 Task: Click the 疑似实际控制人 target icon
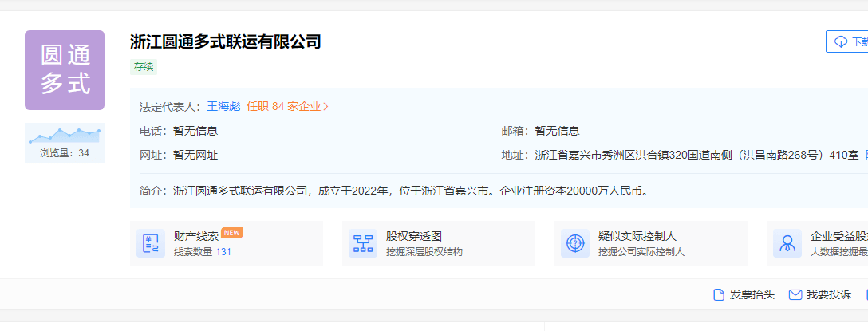click(575, 243)
